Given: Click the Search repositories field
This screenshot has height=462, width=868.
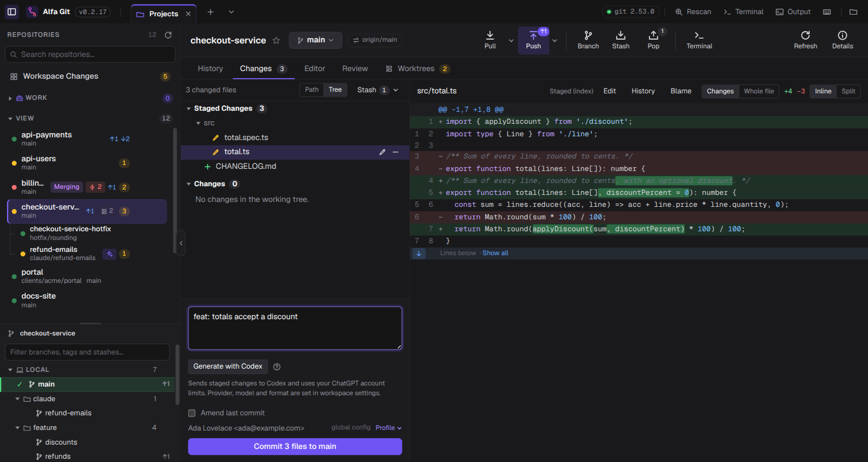Looking at the screenshot, I should tap(90, 54).
